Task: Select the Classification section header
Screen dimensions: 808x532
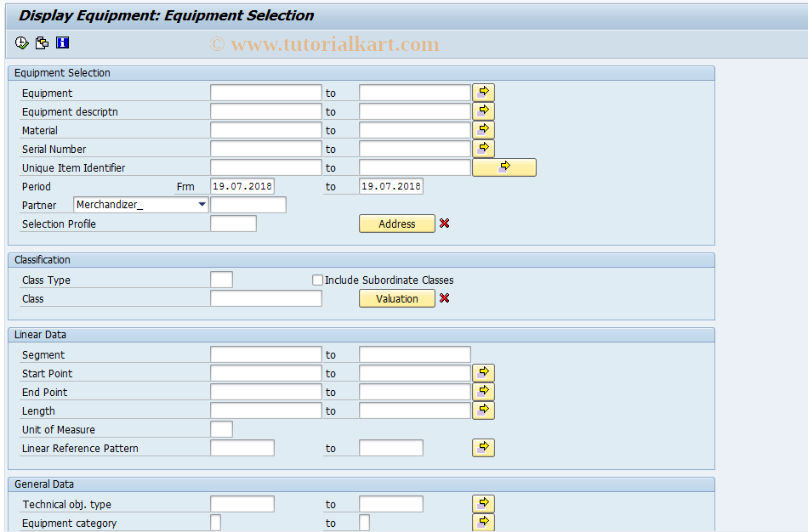Action: [x=42, y=260]
